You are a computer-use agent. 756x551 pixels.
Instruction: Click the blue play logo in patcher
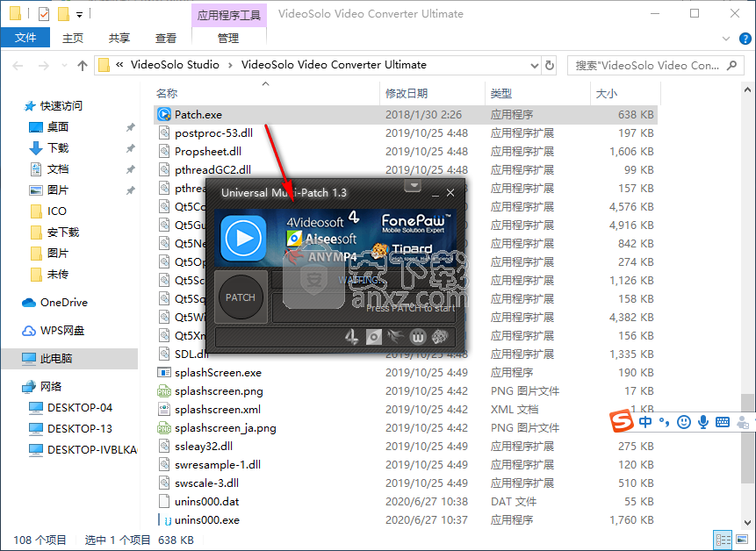coord(243,238)
